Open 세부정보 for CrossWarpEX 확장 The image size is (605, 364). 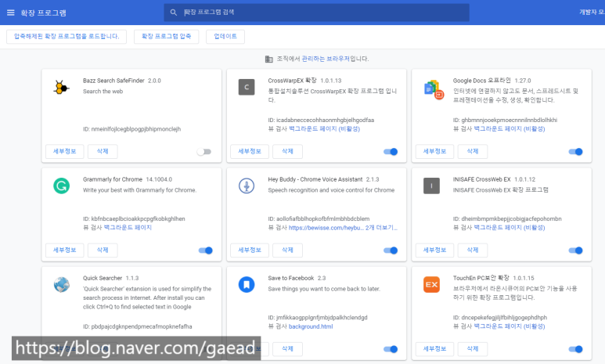click(249, 151)
